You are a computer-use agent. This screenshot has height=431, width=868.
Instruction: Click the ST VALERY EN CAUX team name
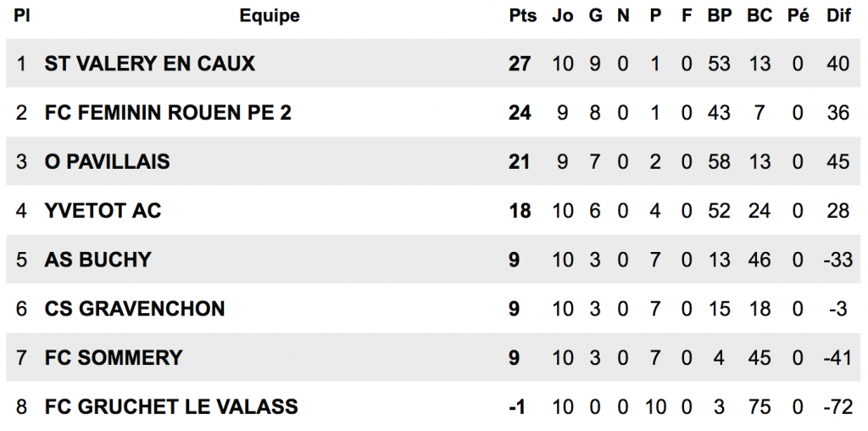click(149, 64)
